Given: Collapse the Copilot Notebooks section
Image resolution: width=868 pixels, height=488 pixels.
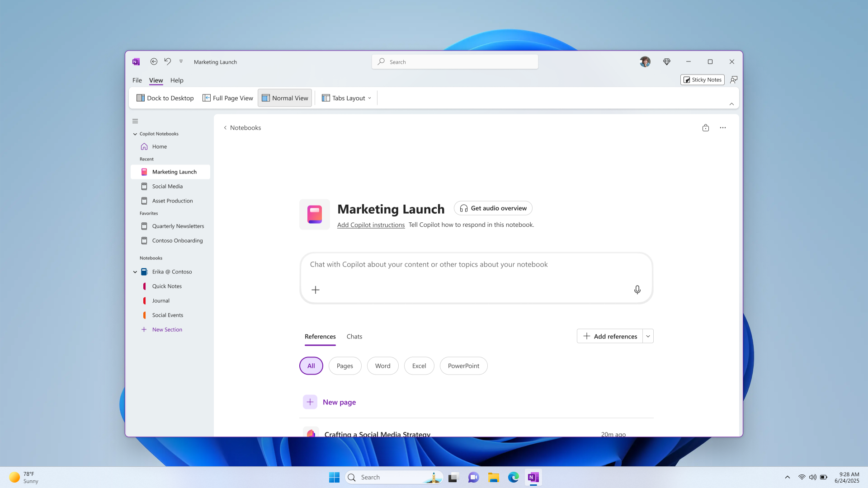Looking at the screenshot, I should pyautogui.click(x=135, y=134).
